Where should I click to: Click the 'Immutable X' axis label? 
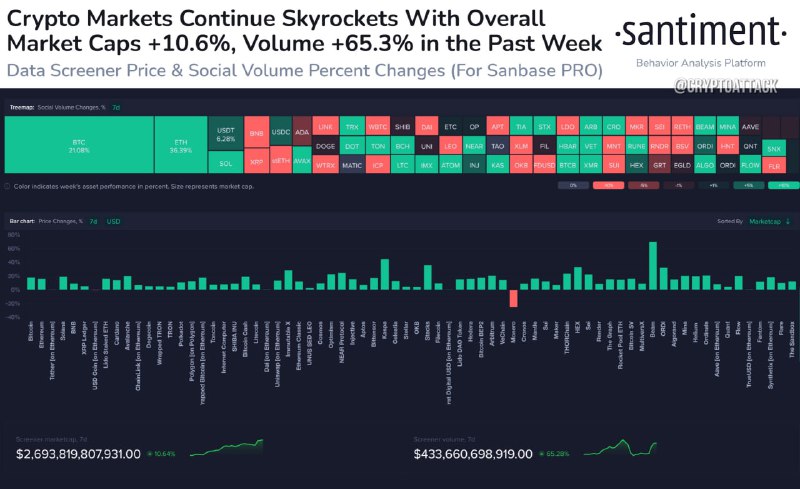point(288,339)
